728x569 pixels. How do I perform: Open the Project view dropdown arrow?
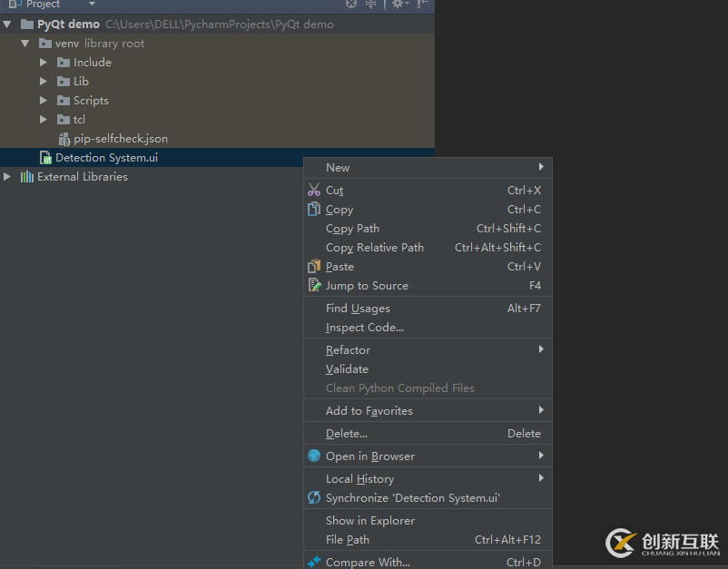(x=92, y=4)
